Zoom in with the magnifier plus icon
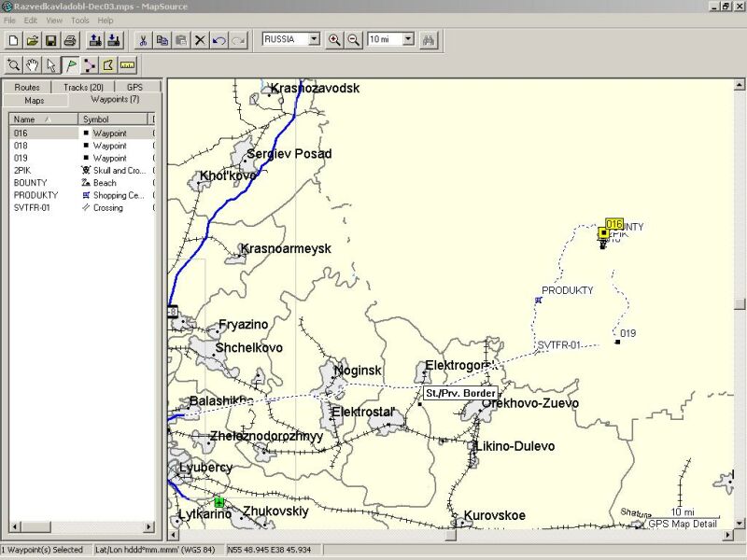This screenshot has width=747, height=560. [x=334, y=40]
